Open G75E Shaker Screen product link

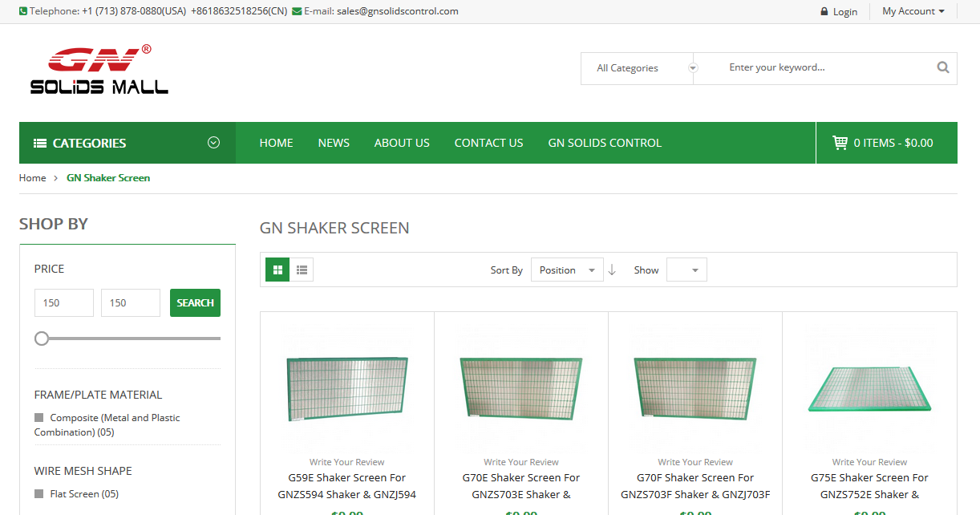click(x=869, y=486)
